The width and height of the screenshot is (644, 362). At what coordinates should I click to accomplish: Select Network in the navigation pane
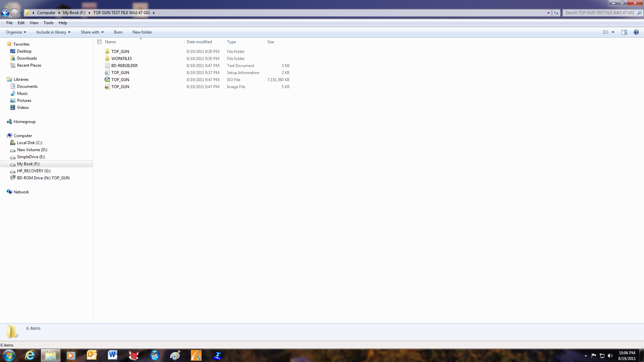[x=21, y=192]
